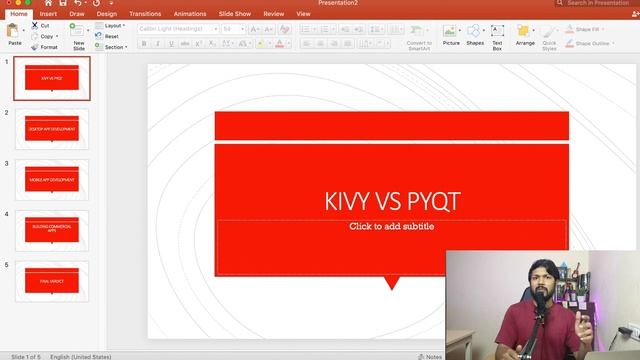Switch to the Transitions tab
The height and width of the screenshot is (360, 640).
(145, 14)
